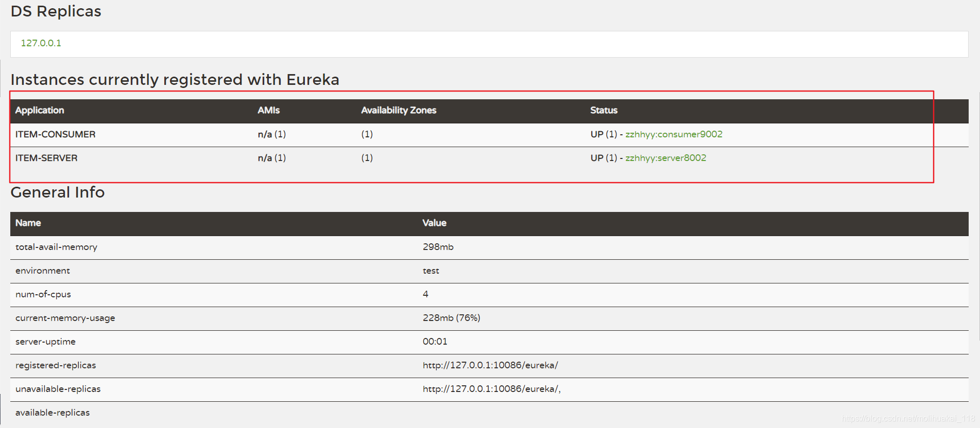This screenshot has height=428, width=980.
Task: Click the Status column header
Action: click(x=604, y=110)
